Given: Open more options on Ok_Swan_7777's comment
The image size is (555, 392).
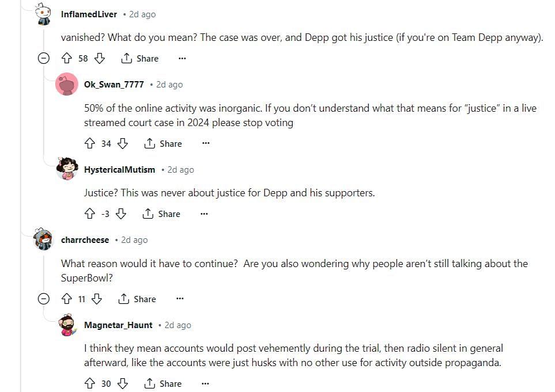Looking at the screenshot, I should (206, 143).
